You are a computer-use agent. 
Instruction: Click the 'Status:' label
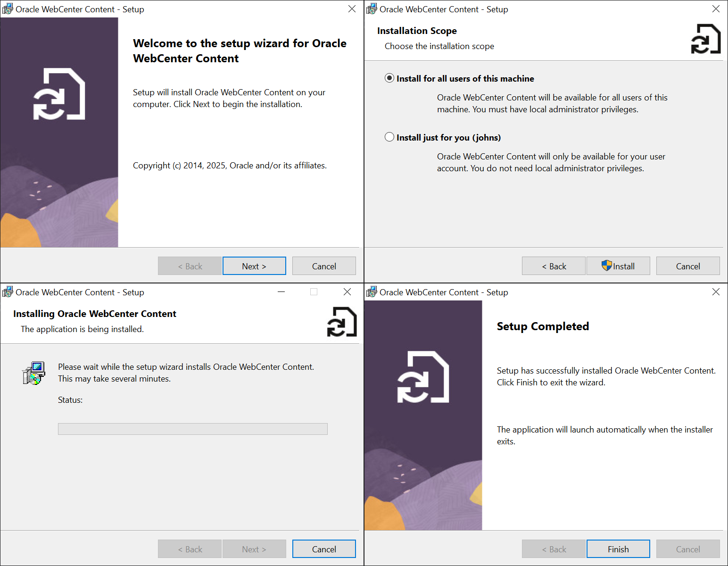[70, 400]
